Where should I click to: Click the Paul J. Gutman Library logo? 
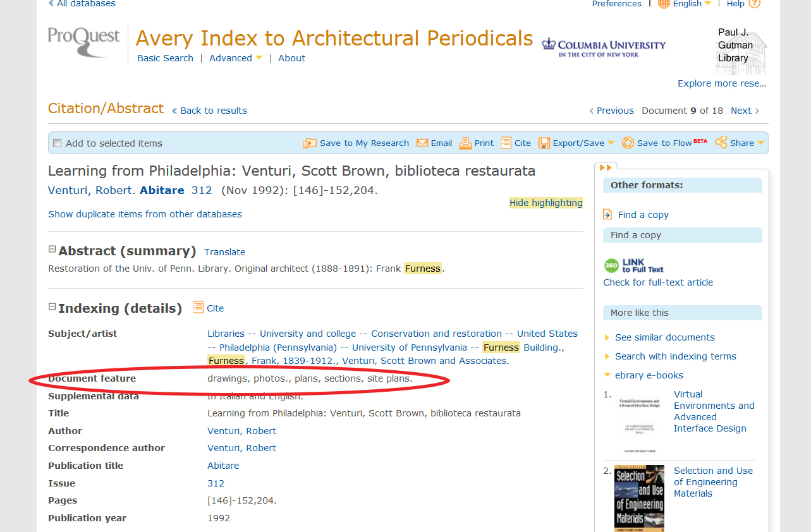[x=741, y=49]
